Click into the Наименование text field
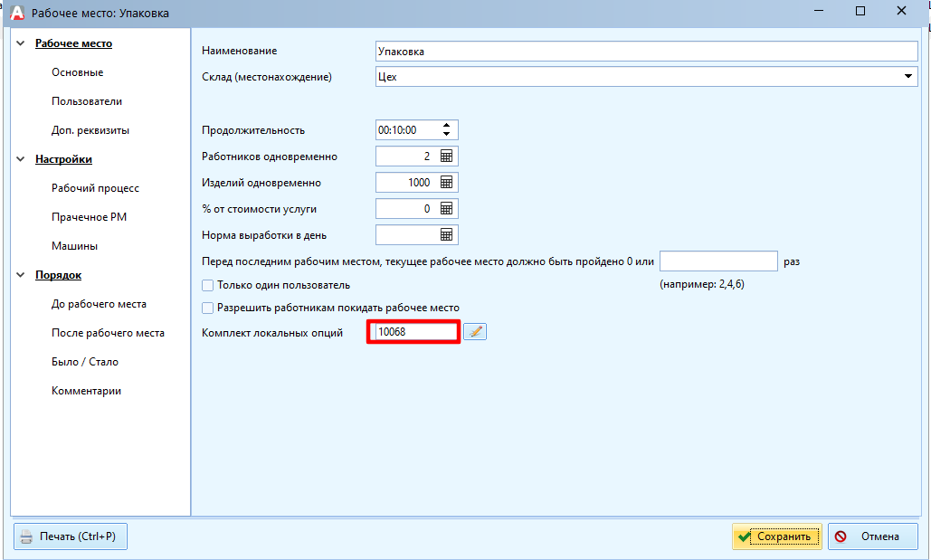This screenshot has height=560, width=931. [646, 52]
